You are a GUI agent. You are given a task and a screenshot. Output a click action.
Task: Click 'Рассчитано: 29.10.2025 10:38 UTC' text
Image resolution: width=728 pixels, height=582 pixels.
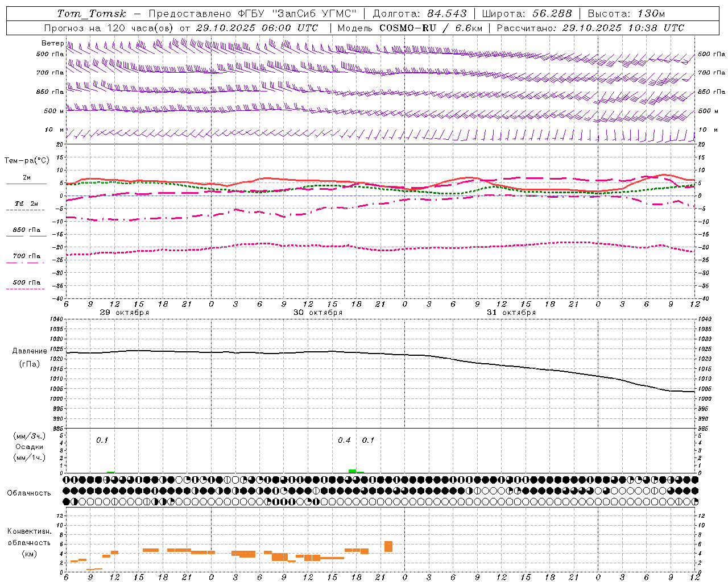coord(590,28)
